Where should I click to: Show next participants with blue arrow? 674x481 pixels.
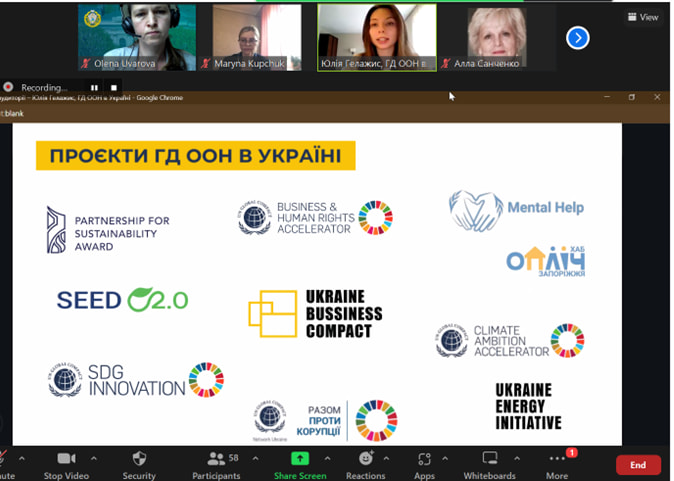577,38
